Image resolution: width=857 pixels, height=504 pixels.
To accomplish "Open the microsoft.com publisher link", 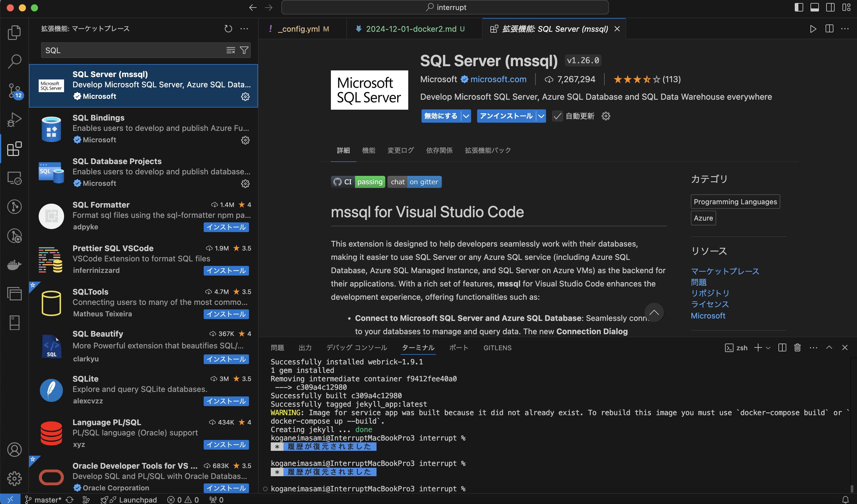I will tap(498, 79).
